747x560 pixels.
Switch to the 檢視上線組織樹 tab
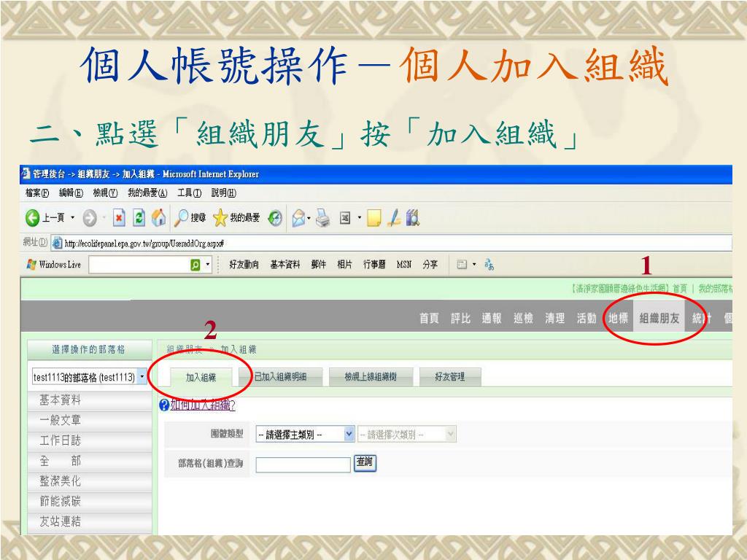click(371, 377)
